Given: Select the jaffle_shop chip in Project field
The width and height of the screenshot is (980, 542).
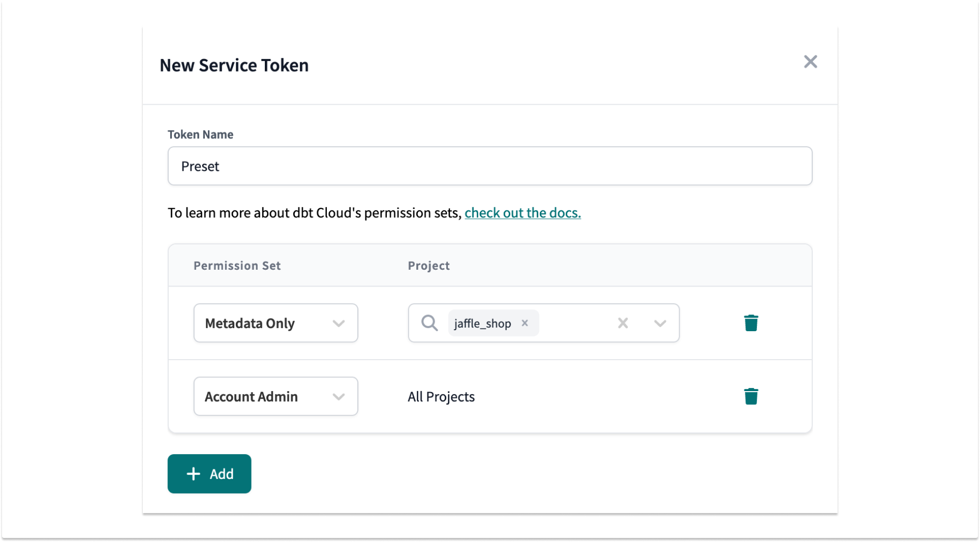Looking at the screenshot, I should coord(482,323).
